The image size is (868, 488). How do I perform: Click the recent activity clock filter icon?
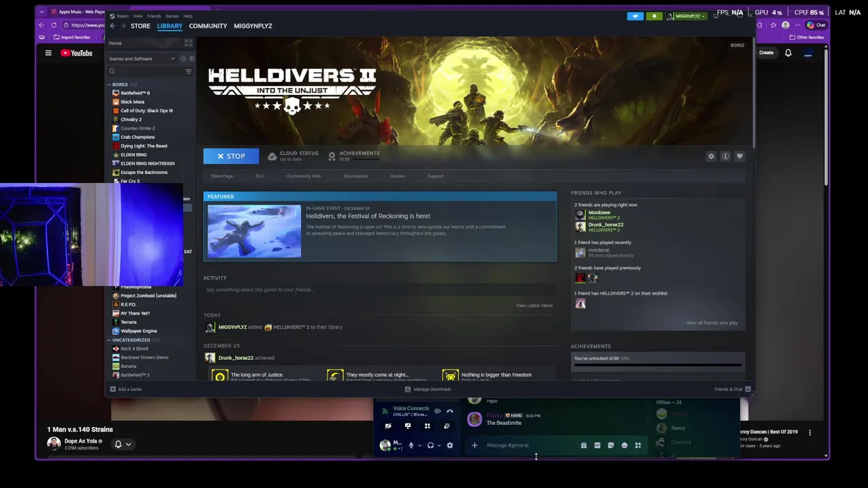pyautogui.click(x=183, y=58)
